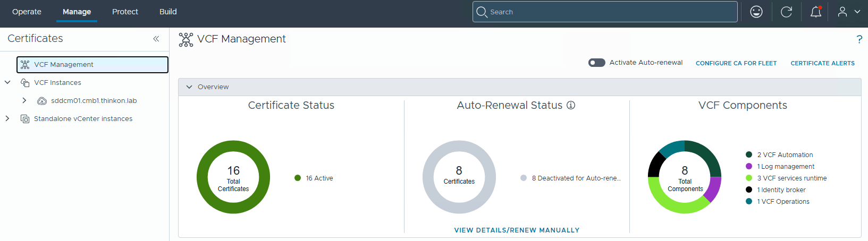Click '3 VCF services runtime' legend text
Screen dimensions: 868x241
click(792, 178)
